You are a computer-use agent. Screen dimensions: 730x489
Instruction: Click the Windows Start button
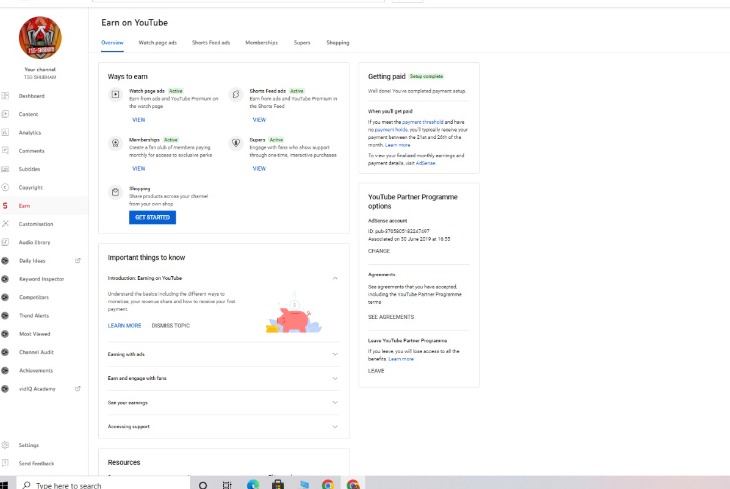[x=4, y=485]
